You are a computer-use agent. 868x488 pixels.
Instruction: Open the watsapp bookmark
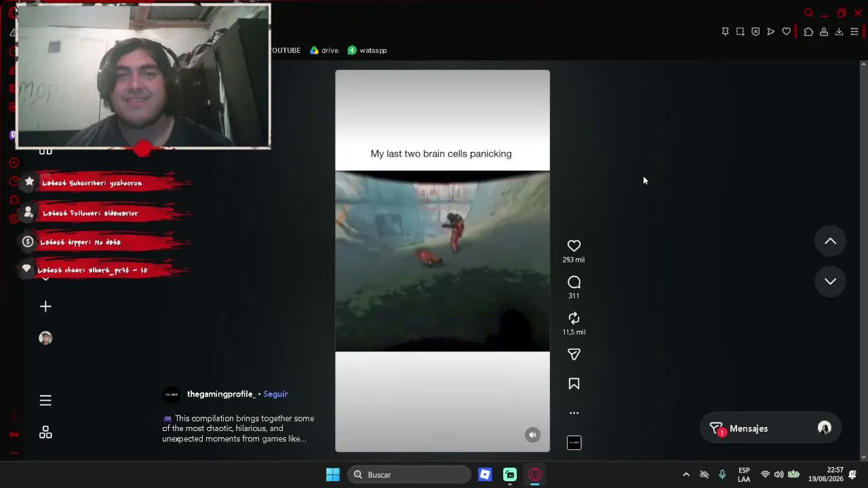367,50
